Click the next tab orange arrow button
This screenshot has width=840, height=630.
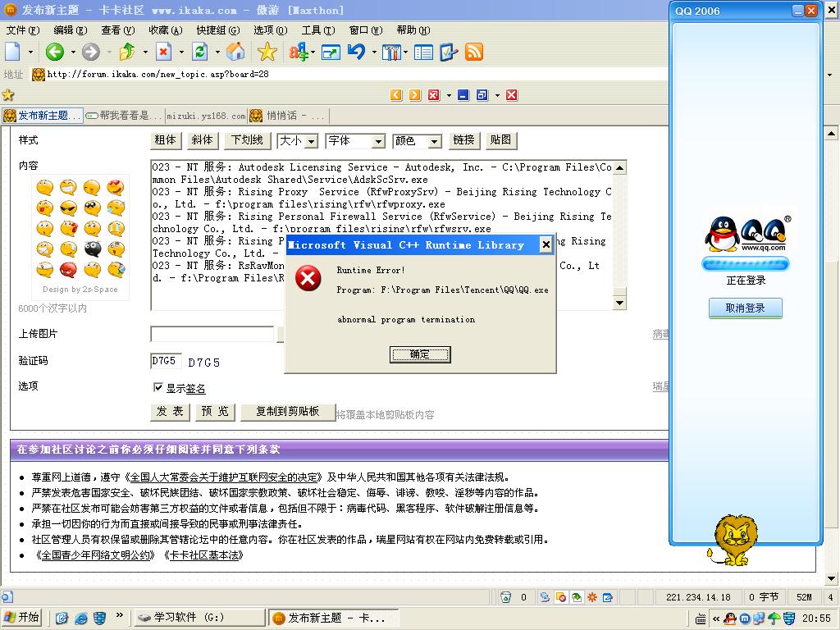click(414, 95)
